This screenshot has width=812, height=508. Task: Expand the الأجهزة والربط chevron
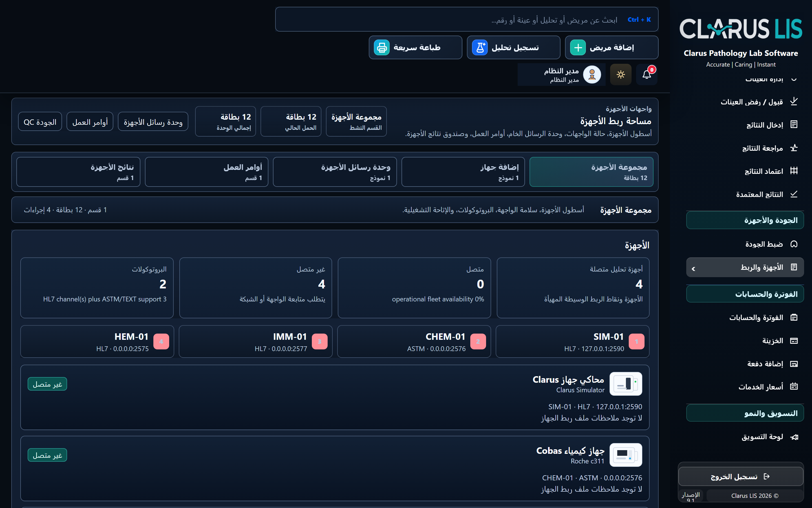[x=694, y=269]
